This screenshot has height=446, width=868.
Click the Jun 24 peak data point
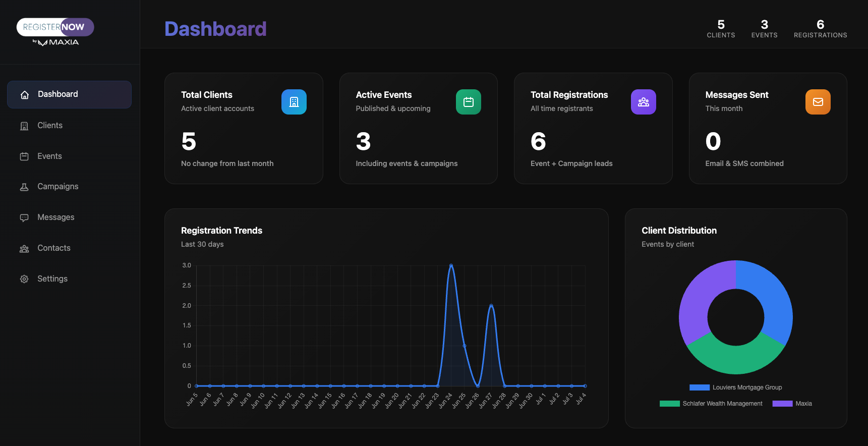[451, 265]
